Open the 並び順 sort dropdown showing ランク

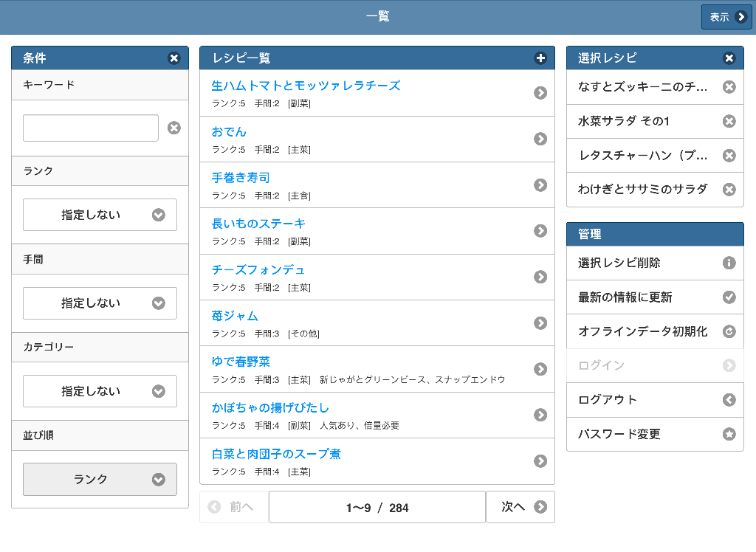pos(100,479)
